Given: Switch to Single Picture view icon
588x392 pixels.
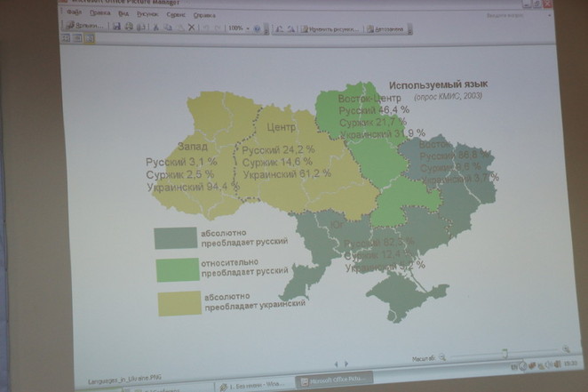Looking at the screenshot, I should [x=88, y=38].
